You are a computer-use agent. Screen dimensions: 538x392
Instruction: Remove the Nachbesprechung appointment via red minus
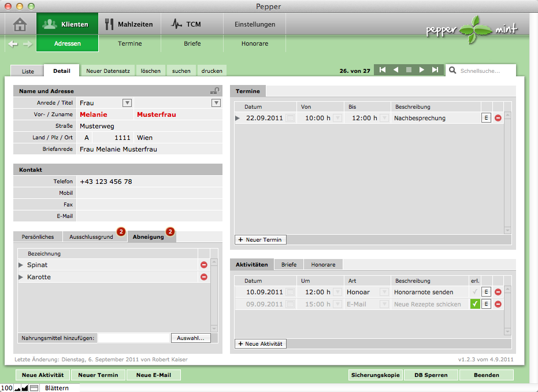pos(498,118)
